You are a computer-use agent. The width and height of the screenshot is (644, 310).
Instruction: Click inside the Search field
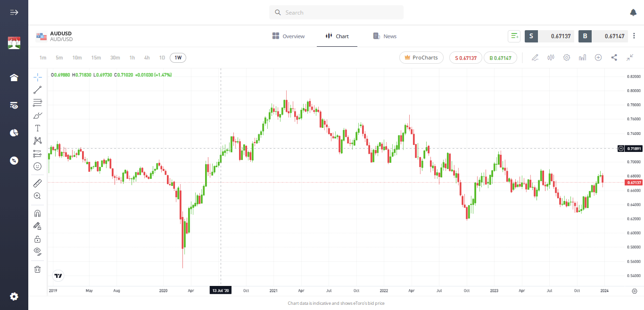point(336,12)
